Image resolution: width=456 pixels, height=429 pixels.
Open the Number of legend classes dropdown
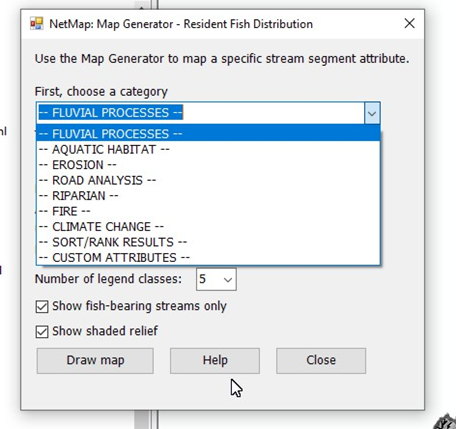coord(216,279)
